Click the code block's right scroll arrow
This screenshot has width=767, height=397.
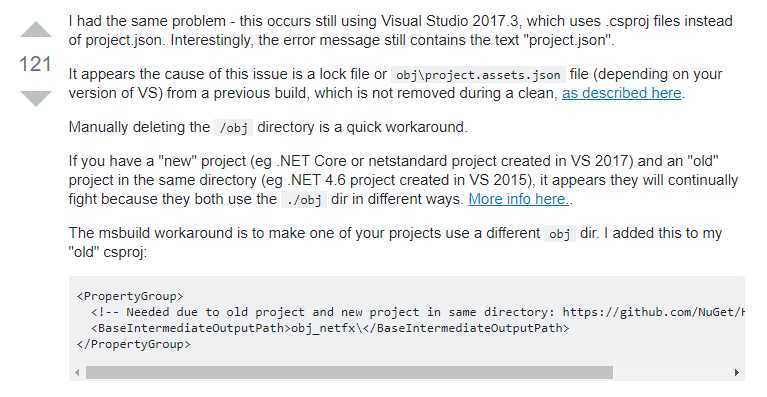click(x=737, y=373)
